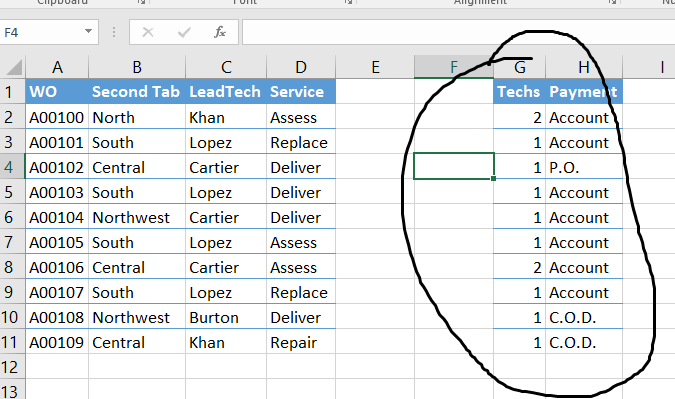Click the Enter checkmark icon in formula bar
This screenshot has height=399, width=675.
pyautogui.click(x=184, y=32)
